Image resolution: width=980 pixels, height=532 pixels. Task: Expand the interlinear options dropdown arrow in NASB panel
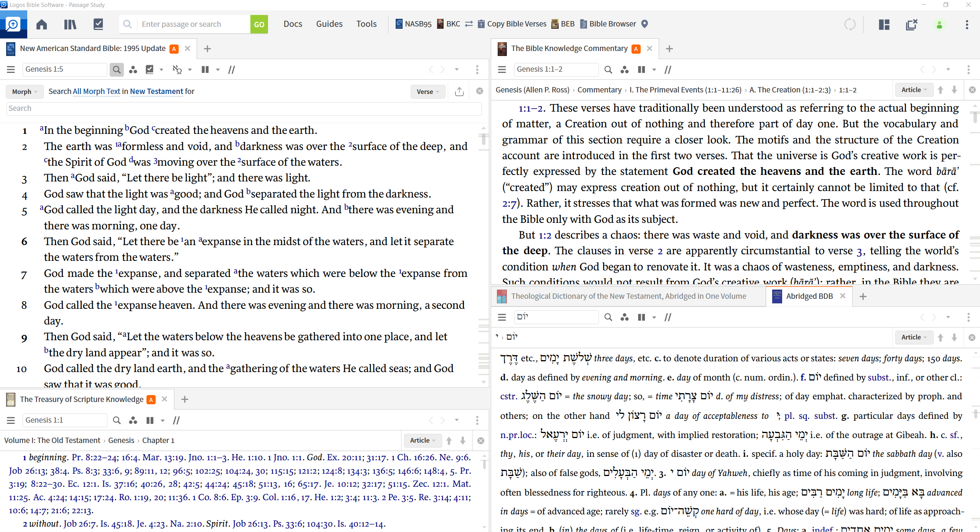coord(190,69)
